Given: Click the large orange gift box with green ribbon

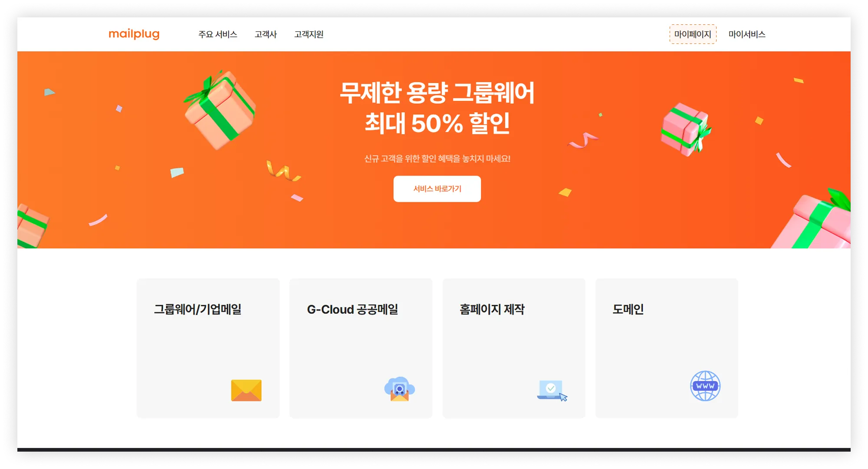Looking at the screenshot, I should pos(219,109).
